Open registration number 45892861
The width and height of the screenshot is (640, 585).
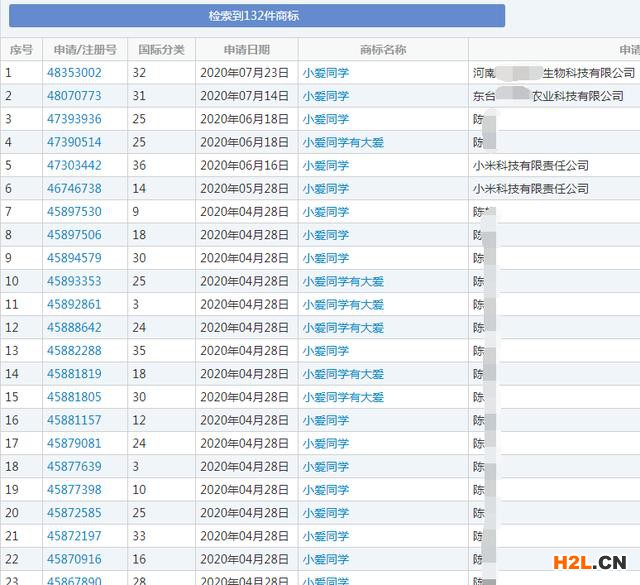(x=74, y=304)
